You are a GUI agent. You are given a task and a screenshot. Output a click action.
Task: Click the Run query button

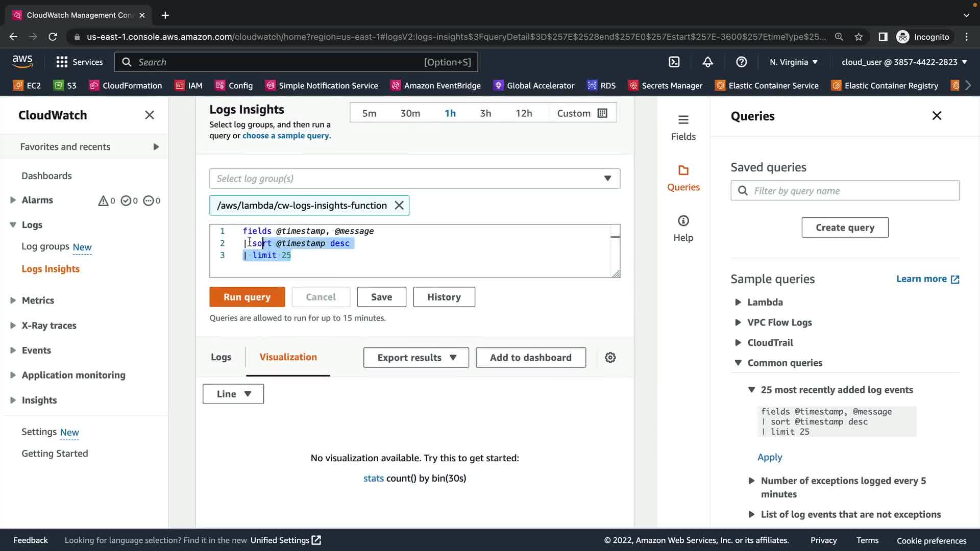[247, 297]
